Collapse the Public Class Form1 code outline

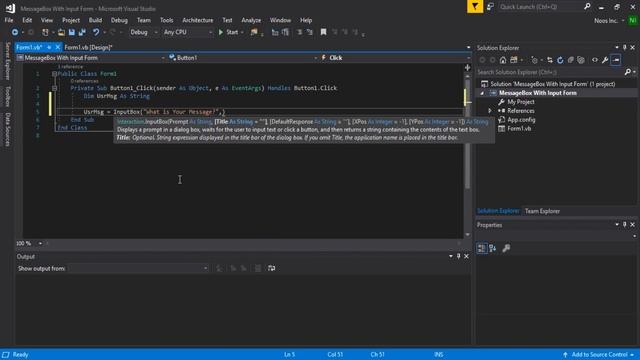pos(54,74)
